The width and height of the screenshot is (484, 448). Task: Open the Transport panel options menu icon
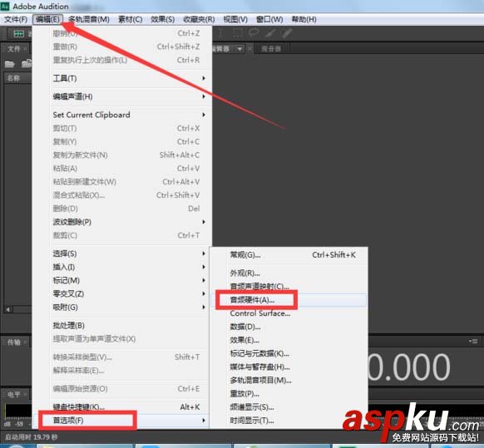pyautogui.click(x=473, y=341)
